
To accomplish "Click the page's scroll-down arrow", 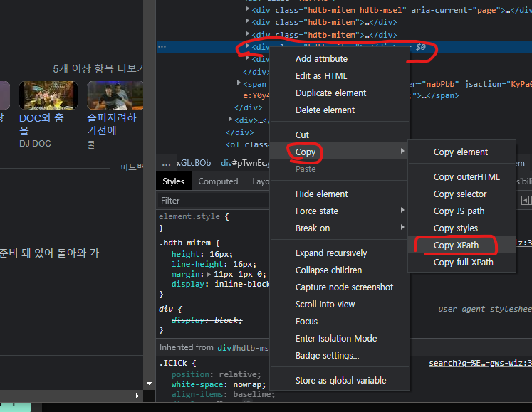I will point(150,384).
